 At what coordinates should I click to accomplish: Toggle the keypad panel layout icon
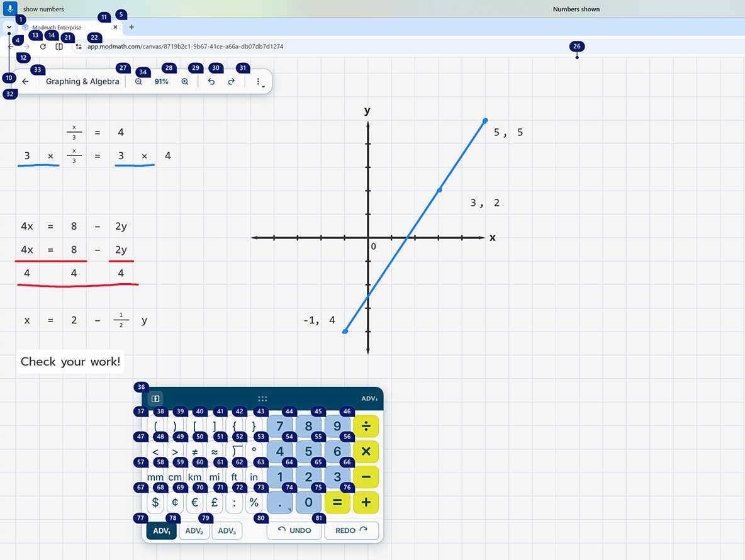click(x=155, y=398)
